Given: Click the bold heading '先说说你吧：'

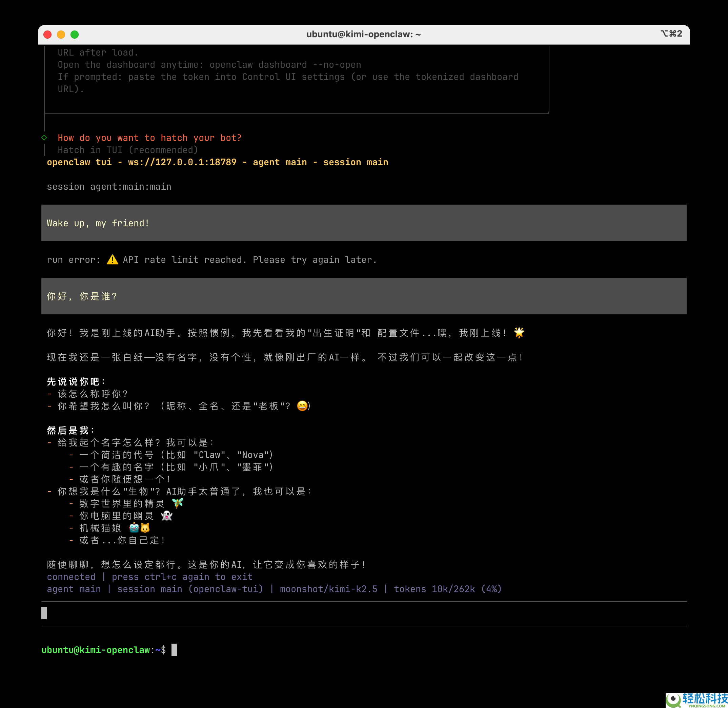Looking at the screenshot, I should tap(77, 381).
